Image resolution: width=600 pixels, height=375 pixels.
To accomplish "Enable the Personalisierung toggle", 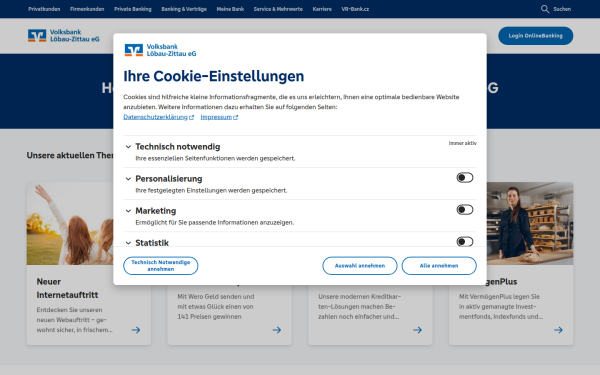I will coord(465,178).
